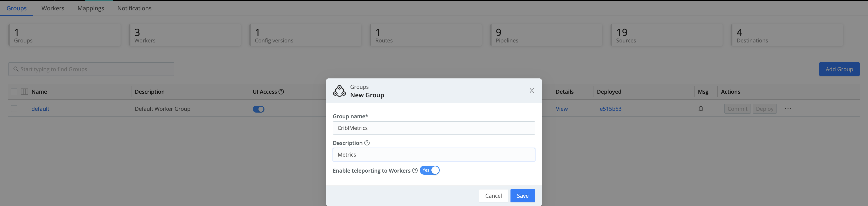Screen dimensions: 868x206
Task: Switch to the Groups tab
Action: (17, 8)
